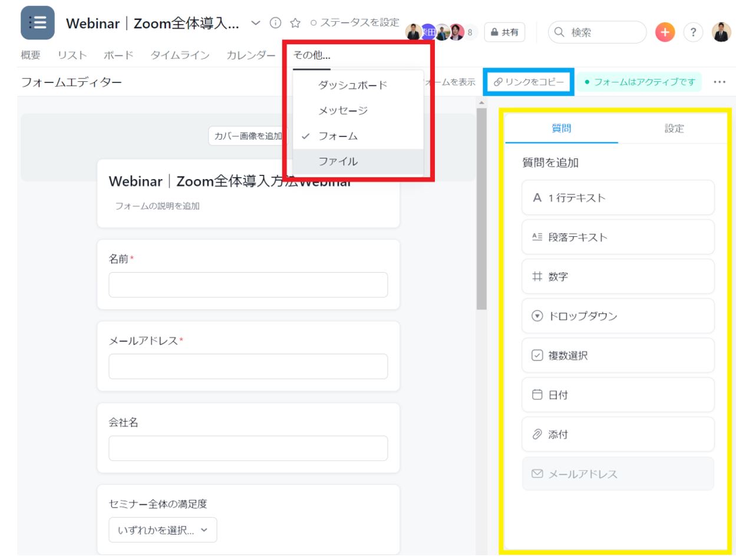Click ステータスを設定 to set status

click(x=354, y=22)
